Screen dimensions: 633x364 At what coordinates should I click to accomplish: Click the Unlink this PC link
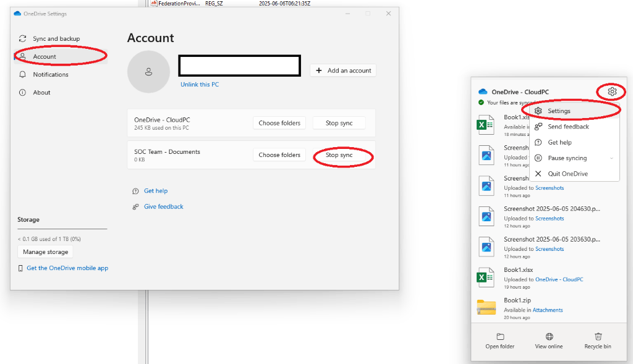coord(200,84)
